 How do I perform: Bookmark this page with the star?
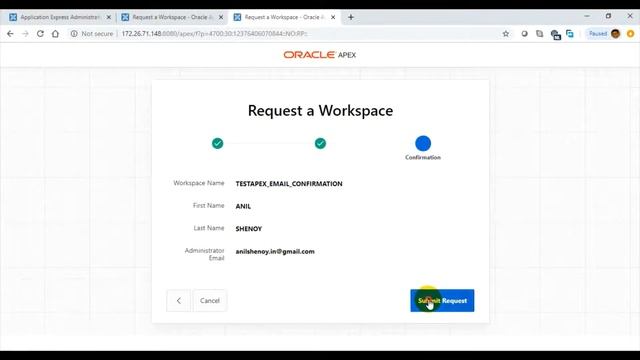[x=506, y=34]
